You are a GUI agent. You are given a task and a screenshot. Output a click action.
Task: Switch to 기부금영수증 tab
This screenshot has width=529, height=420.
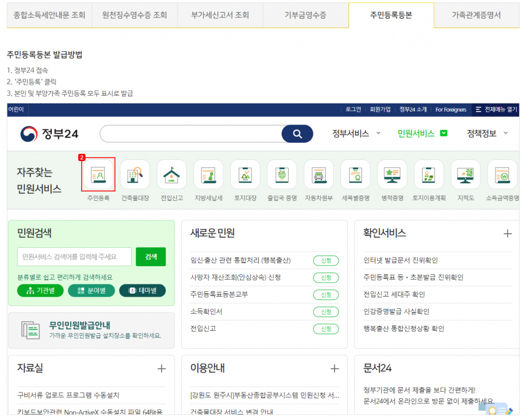coord(306,15)
